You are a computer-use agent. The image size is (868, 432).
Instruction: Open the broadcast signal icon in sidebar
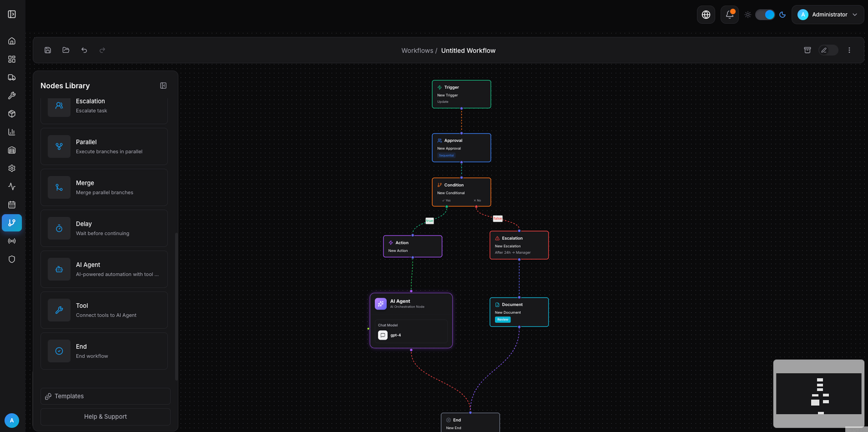[12, 241]
